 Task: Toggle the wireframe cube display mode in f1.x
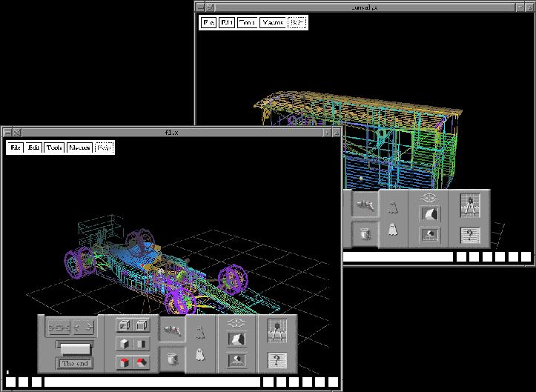pos(124,326)
